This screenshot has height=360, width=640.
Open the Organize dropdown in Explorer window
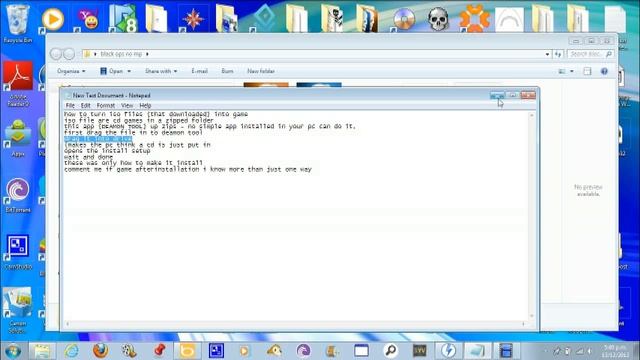(71, 71)
